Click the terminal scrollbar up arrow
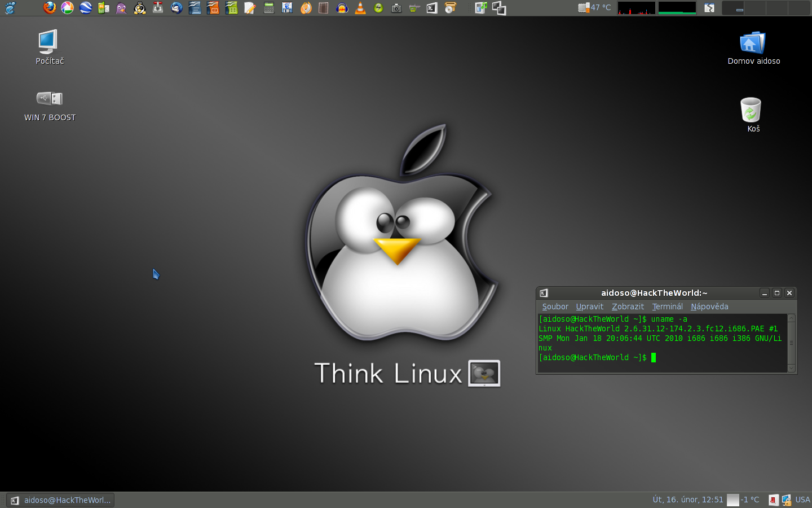 [x=791, y=318]
